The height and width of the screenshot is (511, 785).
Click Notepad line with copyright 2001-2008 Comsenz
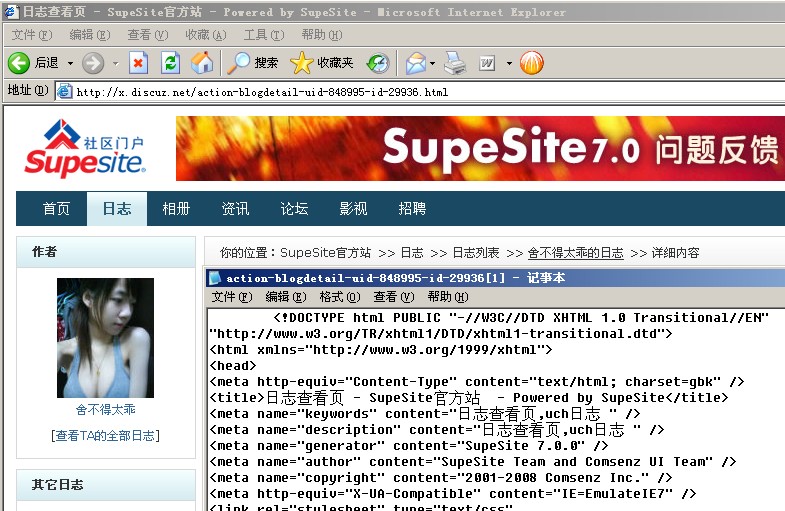tap(441, 478)
